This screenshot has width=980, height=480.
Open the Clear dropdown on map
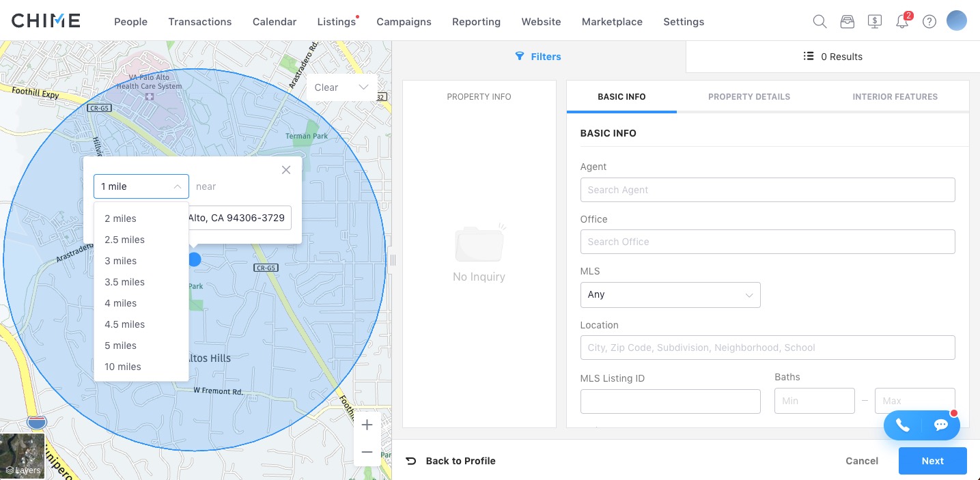(341, 87)
